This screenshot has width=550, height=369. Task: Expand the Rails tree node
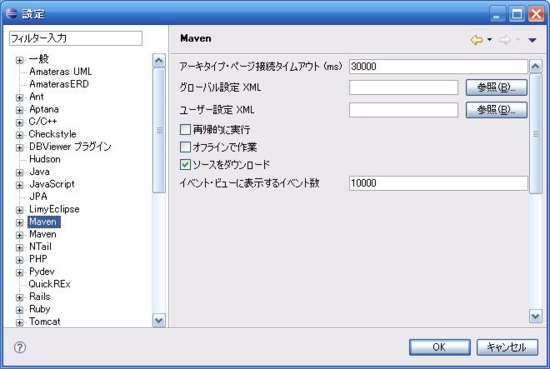[x=20, y=297]
